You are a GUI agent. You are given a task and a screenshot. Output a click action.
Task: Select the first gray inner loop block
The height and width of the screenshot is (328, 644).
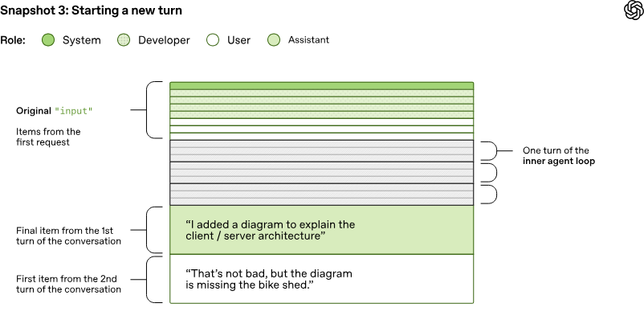point(321,150)
